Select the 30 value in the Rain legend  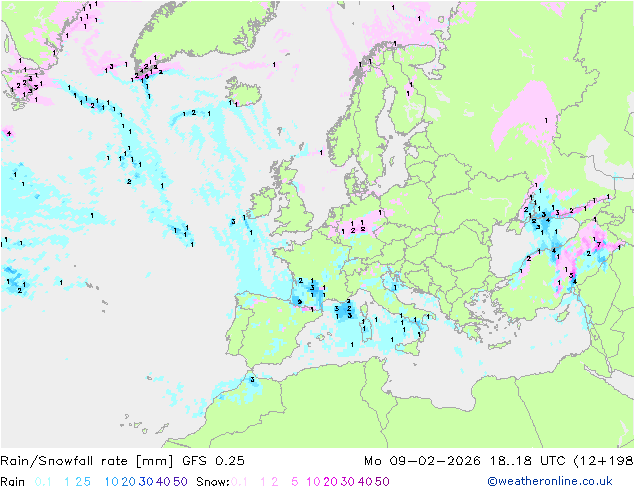tap(146, 482)
